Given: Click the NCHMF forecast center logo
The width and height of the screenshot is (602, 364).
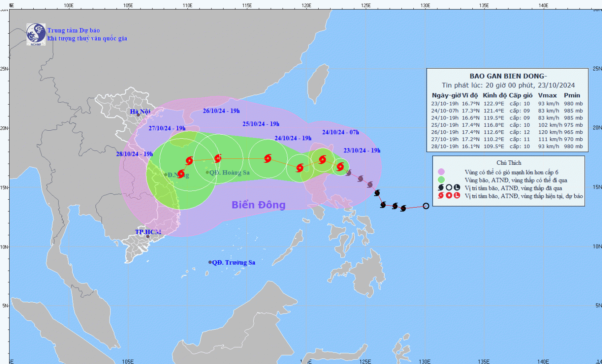Looking at the screenshot, I should [x=36, y=34].
